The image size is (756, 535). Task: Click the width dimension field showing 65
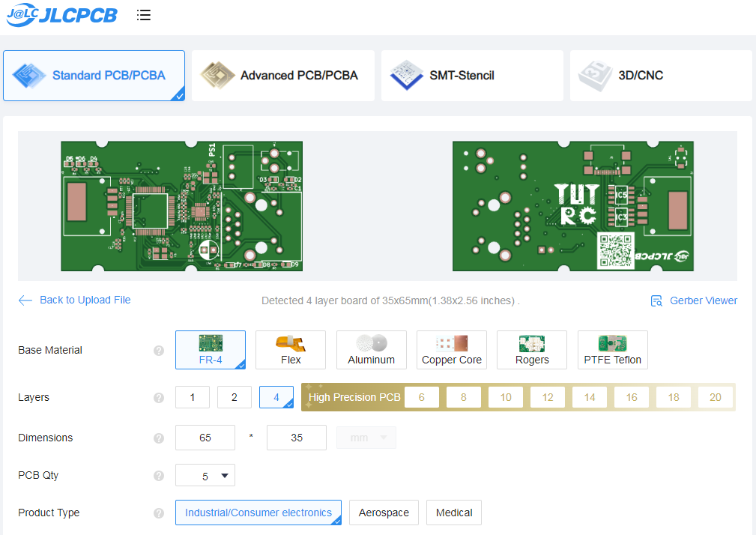[205, 438]
